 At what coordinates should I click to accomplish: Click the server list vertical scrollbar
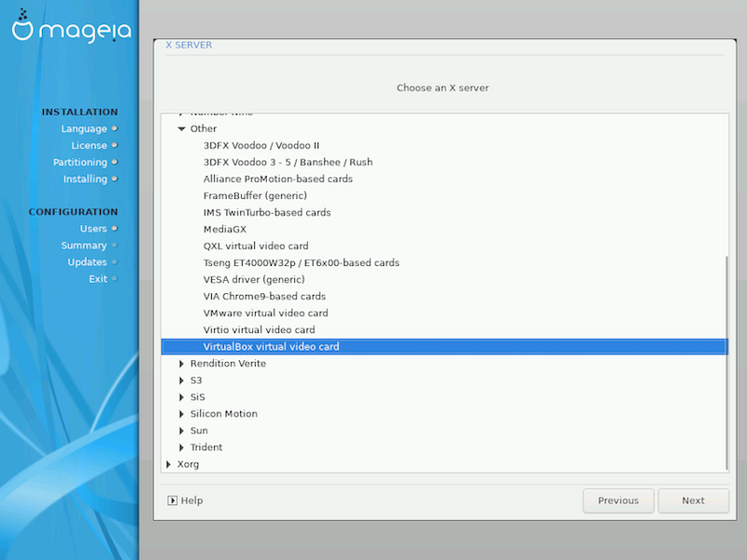pos(726,362)
